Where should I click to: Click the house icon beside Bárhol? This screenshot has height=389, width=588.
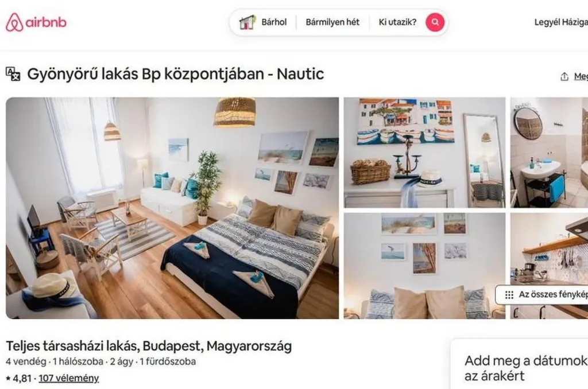247,22
